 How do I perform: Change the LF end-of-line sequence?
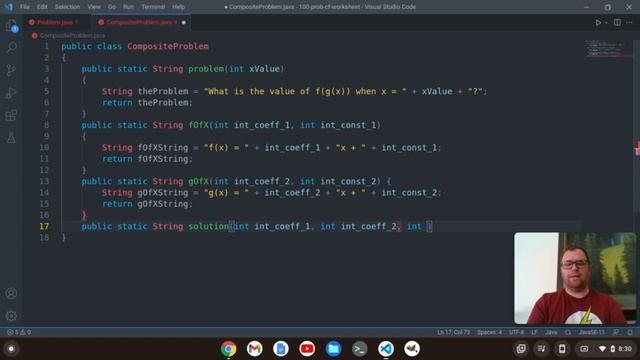click(534, 332)
